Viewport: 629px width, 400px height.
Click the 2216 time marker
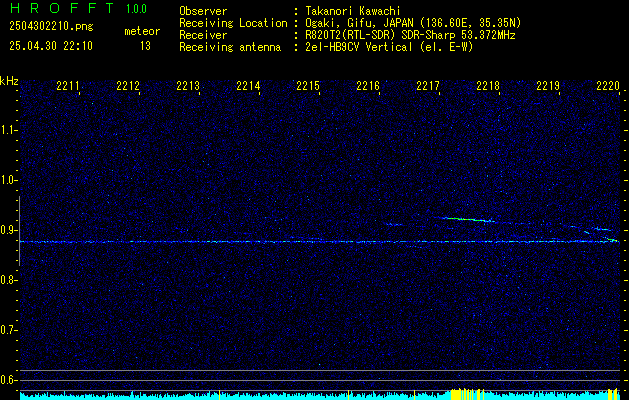coord(368,85)
